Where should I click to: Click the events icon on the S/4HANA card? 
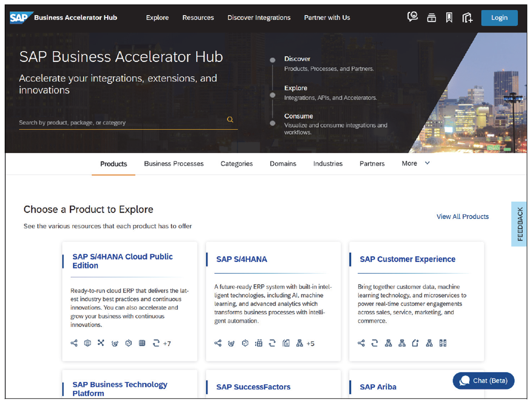[x=231, y=343]
